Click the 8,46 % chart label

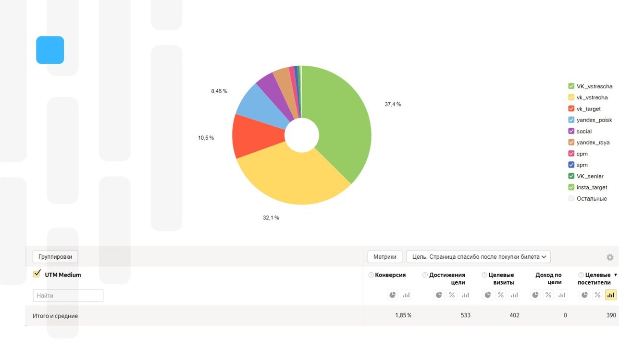click(x=219, y=91)
